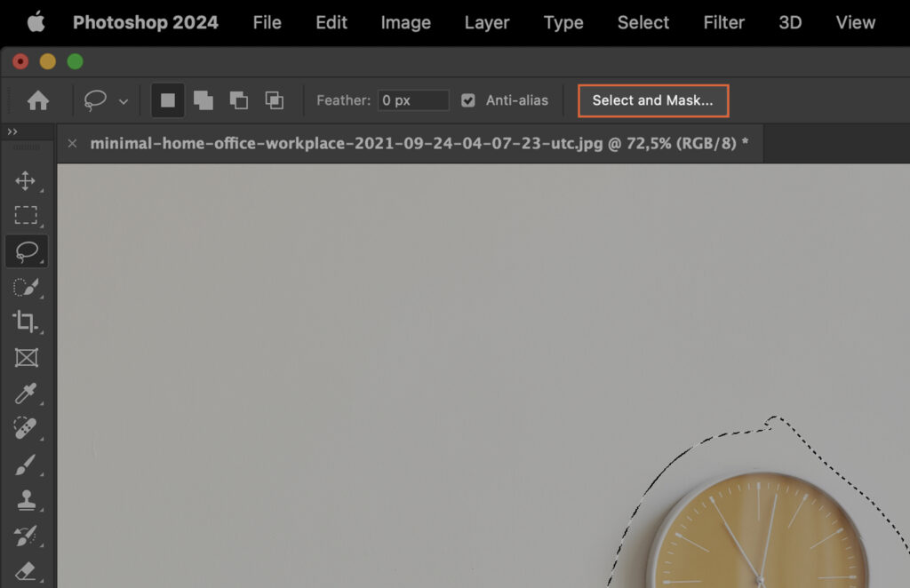Toggle the Anti-alias checkbox off
The width and height of the screenshot is (910, 588).
[x=468, y=100]
